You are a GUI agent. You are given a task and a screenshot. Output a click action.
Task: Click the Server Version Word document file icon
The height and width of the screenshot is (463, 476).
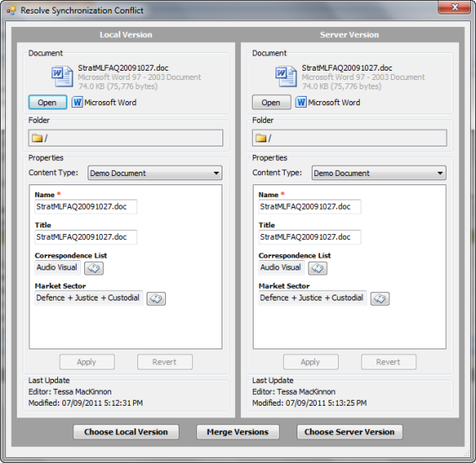pos(286,77)
